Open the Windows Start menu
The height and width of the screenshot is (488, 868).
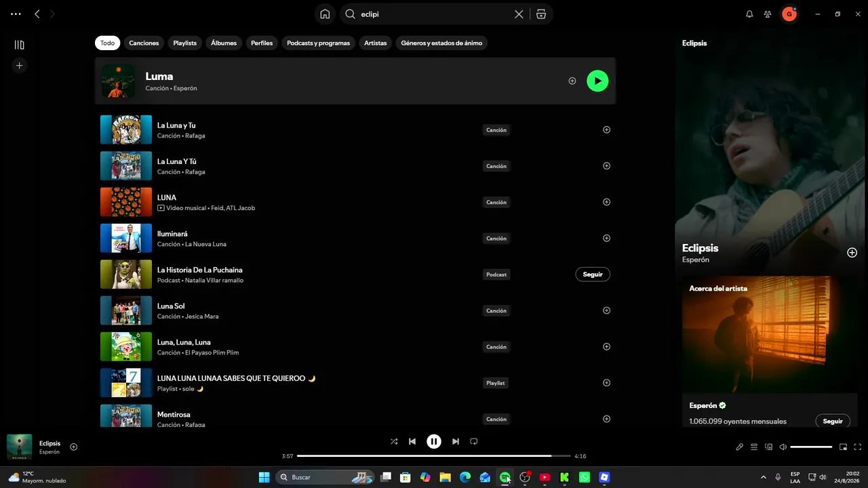coord(264,477)
